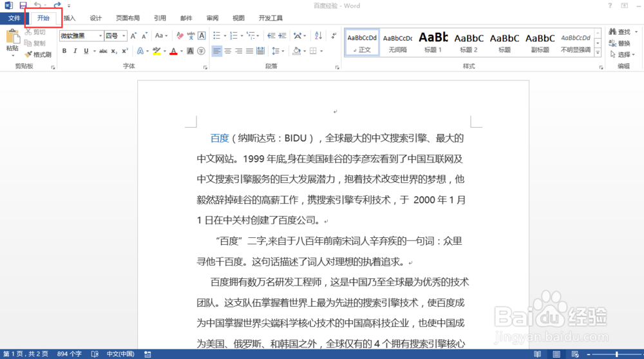Click the 选择 (Select) button
The width and height of the screenshot is (644, 359).
[x=622, y=54]
